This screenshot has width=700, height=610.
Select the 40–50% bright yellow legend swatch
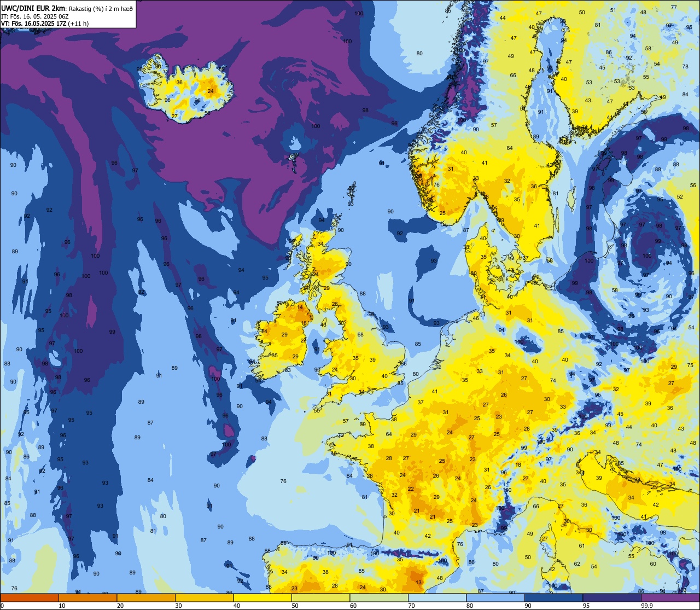[262, 598]
